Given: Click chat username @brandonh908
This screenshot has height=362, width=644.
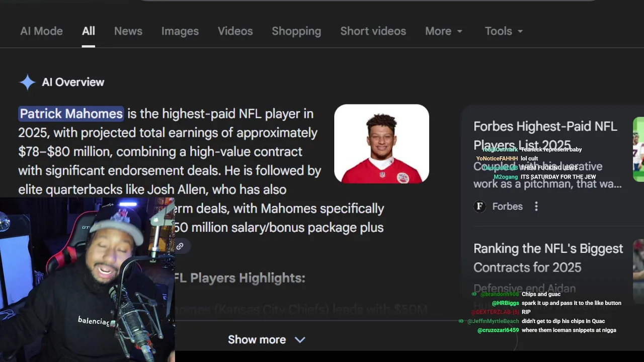Looking at the screenshot, I should 500,294.
